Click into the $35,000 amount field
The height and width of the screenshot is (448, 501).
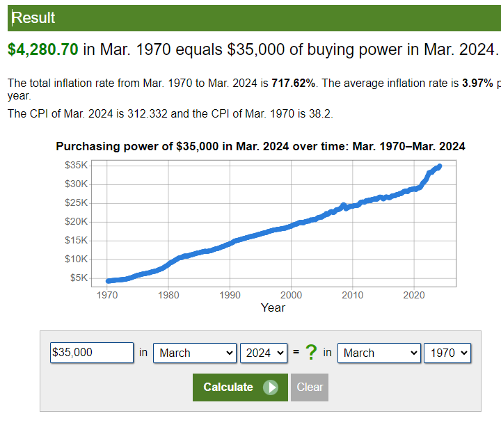point(92,353)
